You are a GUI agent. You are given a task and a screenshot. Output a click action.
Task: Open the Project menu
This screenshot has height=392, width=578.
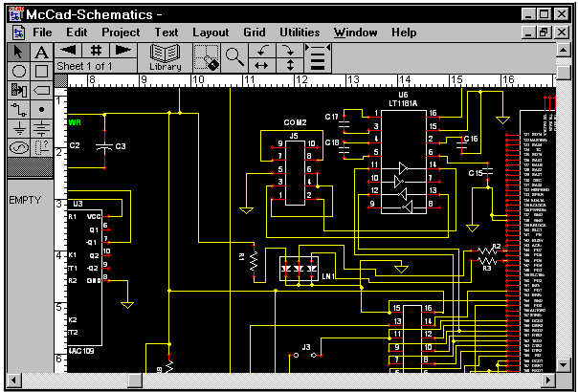coord(121,33)
